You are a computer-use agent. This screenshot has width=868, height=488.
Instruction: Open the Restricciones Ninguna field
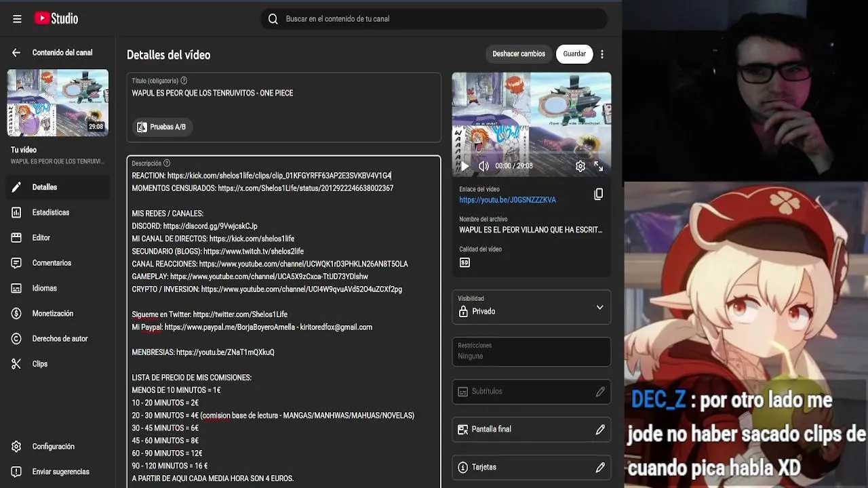coord(532,351)
